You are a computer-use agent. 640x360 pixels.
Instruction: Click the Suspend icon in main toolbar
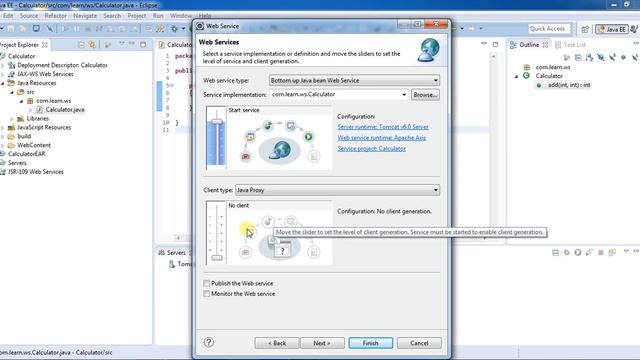click(x=76, y=29)
